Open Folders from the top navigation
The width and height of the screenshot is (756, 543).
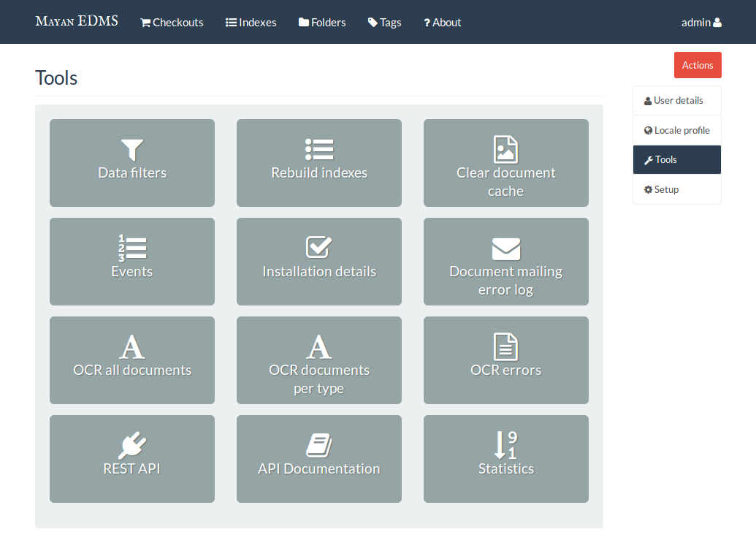(x=322, y=23)
